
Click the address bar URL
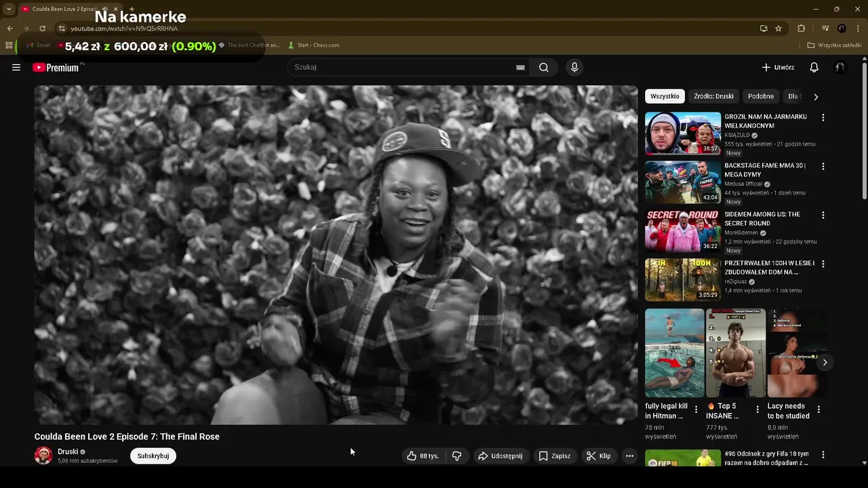(x=124, y=28)
